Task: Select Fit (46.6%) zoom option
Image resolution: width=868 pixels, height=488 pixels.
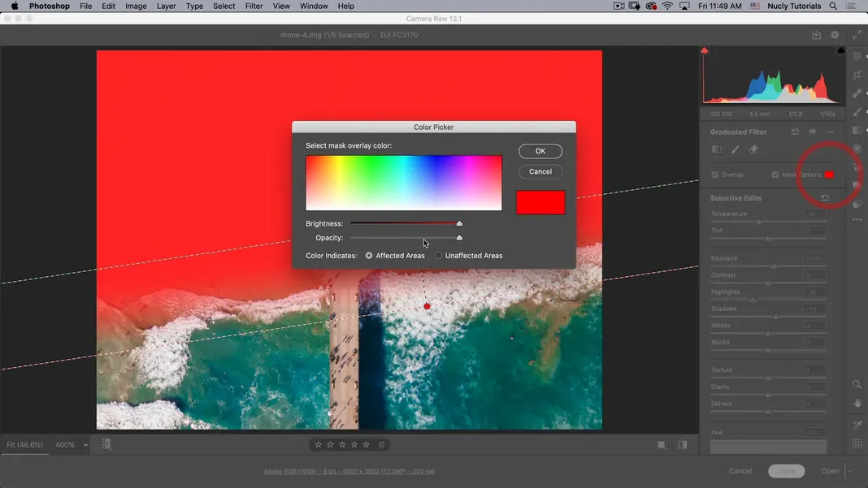Action: tap(24, 445)
